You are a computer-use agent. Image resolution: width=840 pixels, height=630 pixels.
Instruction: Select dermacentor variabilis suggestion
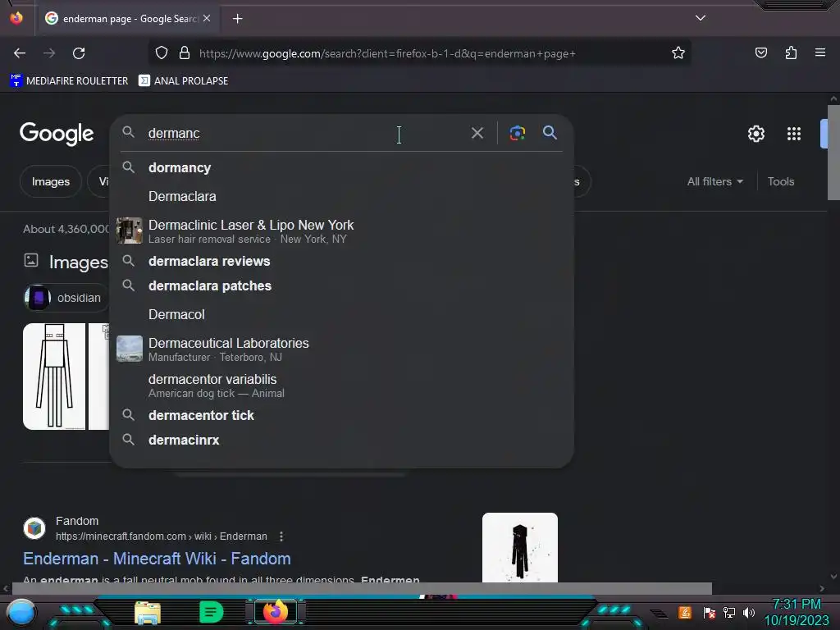pos(342,386)
